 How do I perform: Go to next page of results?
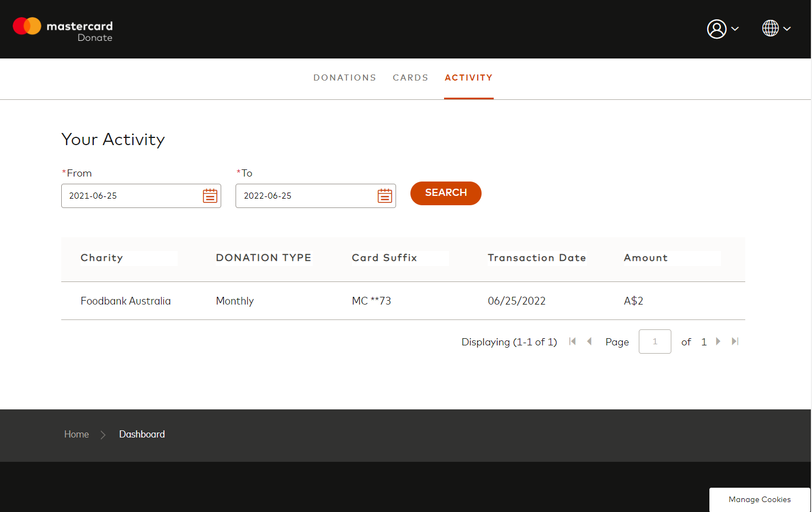coord(718,342)
